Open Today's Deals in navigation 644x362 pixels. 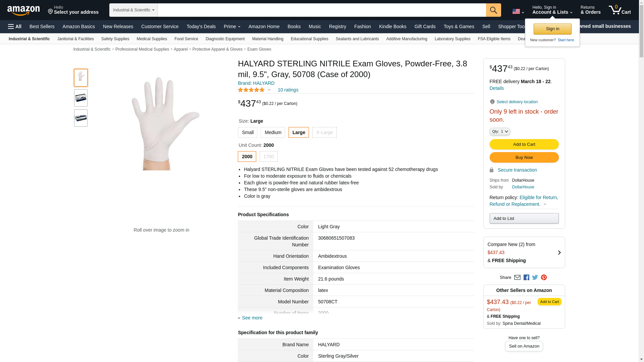click(201, 26)
